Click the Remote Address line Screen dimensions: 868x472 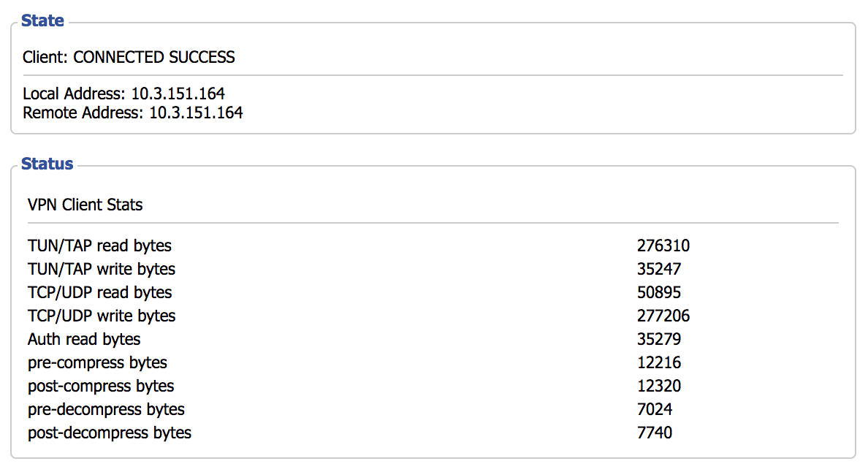[x=132, y=113]
